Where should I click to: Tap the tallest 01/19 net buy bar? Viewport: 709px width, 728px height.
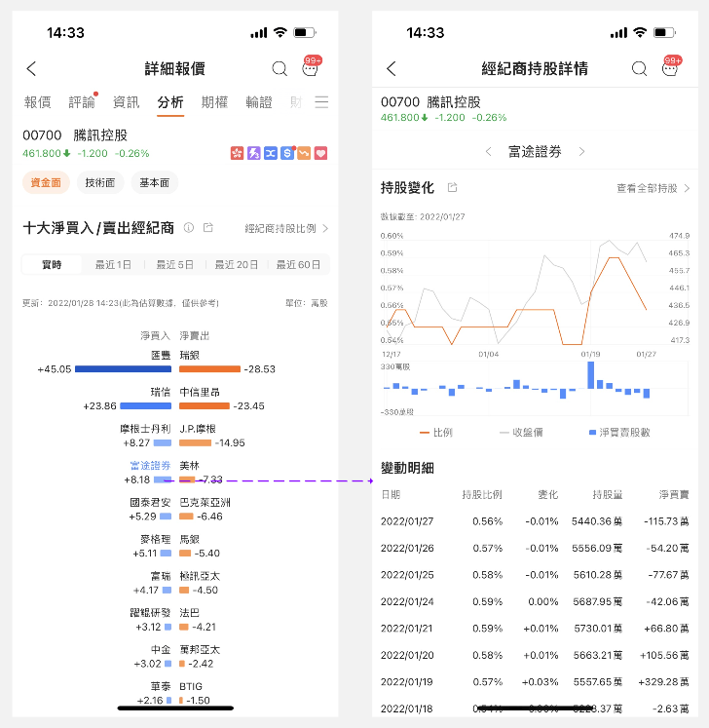coord(591,374)
